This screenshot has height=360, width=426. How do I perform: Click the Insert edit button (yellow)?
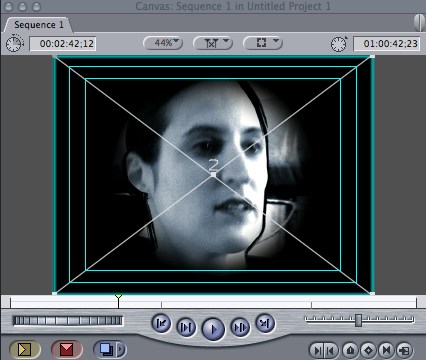click(24, 349)
